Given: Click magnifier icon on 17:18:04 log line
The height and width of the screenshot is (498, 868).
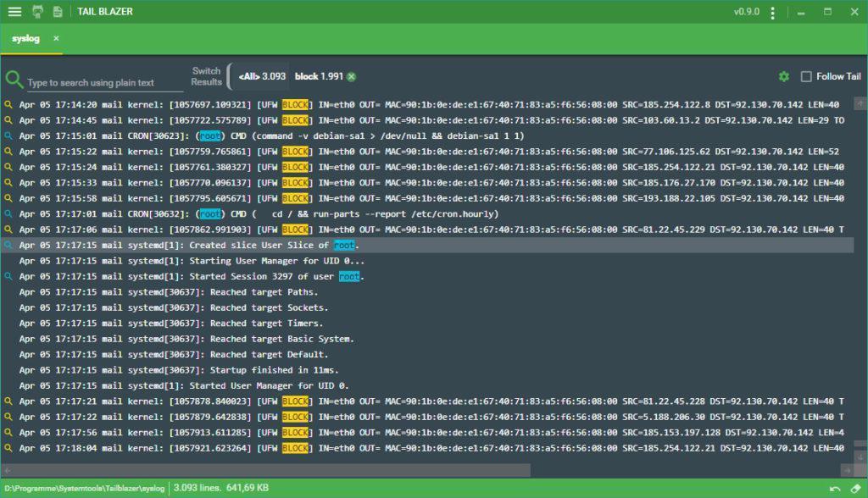Looking at the screenshot, I should (8, 448).
